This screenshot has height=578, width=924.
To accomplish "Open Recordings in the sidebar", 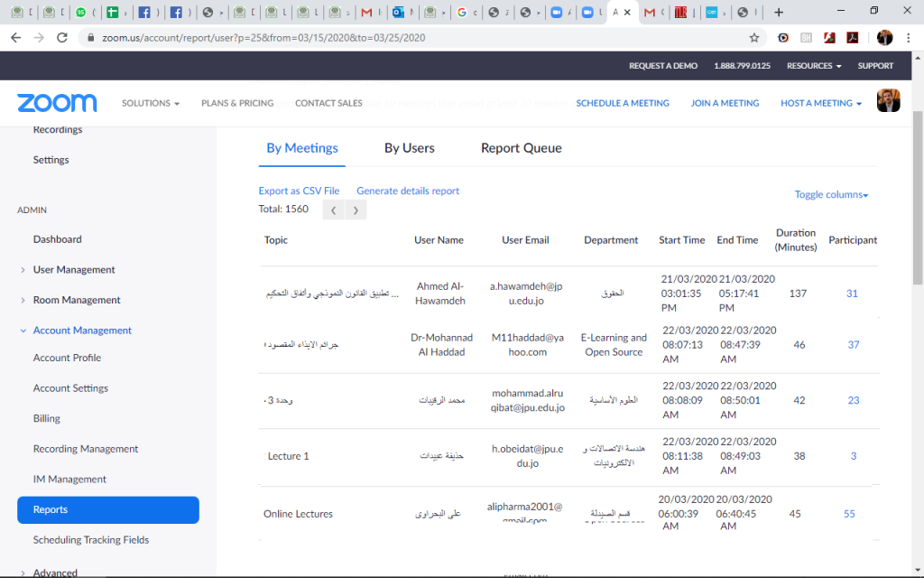I will tap(58, 130).
